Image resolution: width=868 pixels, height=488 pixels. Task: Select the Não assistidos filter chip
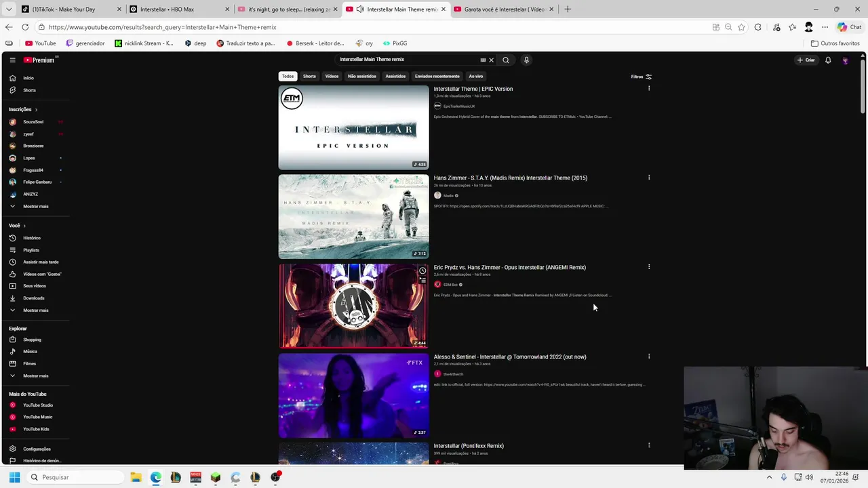tap(362, 77)
